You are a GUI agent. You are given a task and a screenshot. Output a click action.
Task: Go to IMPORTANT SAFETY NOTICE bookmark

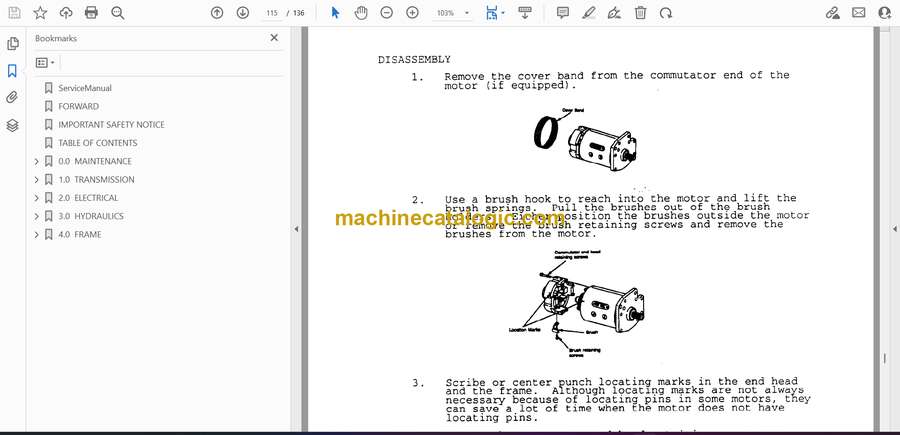(x=111, y=125)
